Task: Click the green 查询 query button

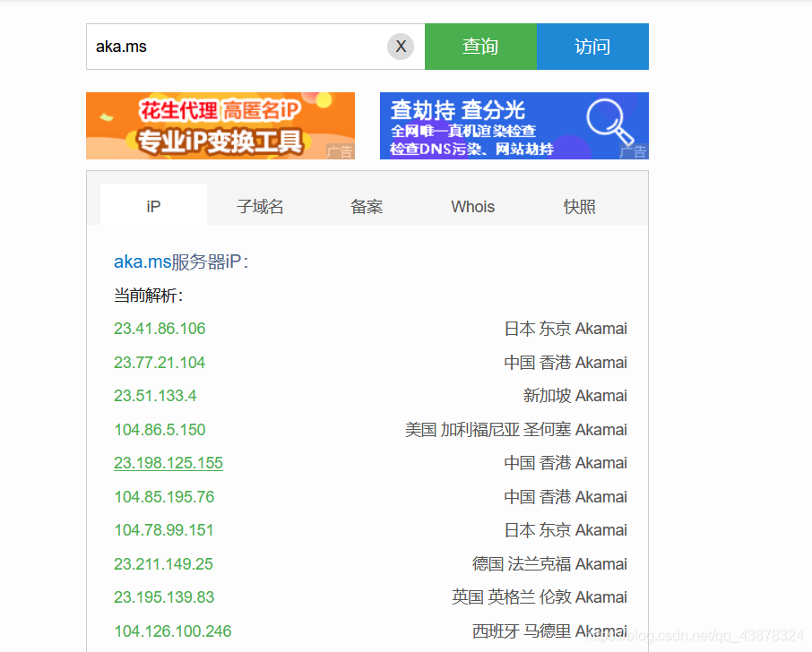Action: click(x=480, y=47)
